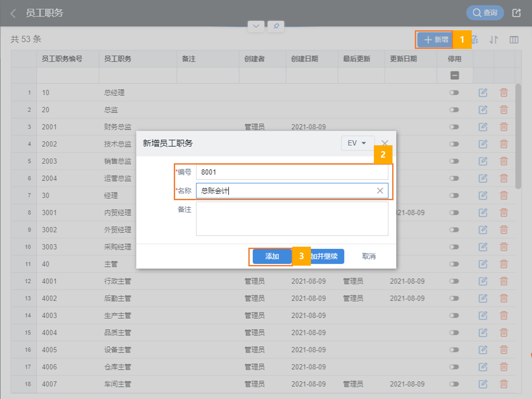This screenshot has height=399, width=532.
Task: Click the 停用 filter checkbox in filter row
Action: pos(454,75)
